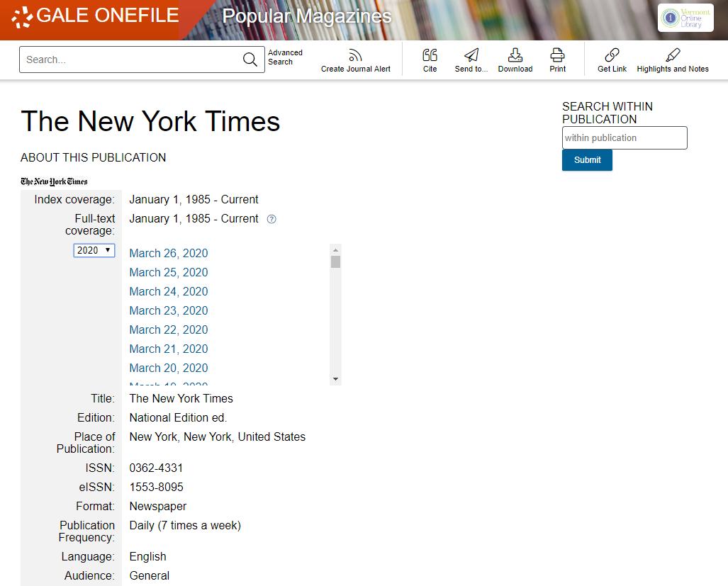Click the Gale OneFile logo
The image size is (728, 586).
coord(95,16)
